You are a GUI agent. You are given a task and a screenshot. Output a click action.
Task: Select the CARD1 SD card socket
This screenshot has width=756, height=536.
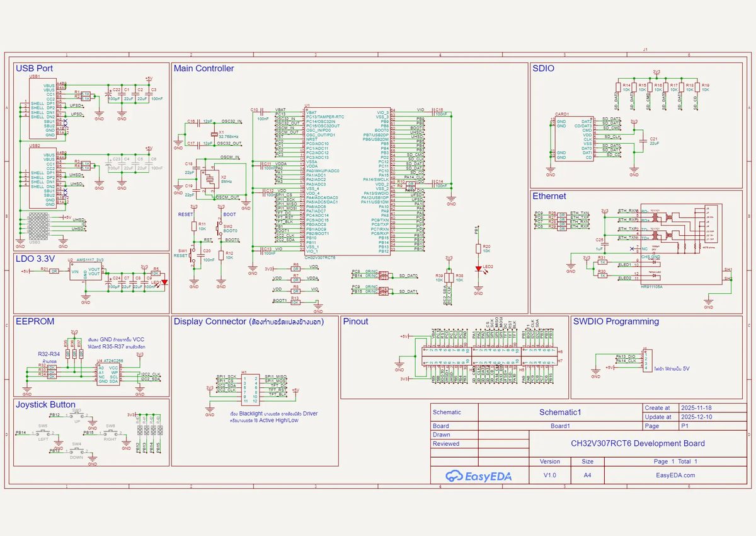click(574, 139)
